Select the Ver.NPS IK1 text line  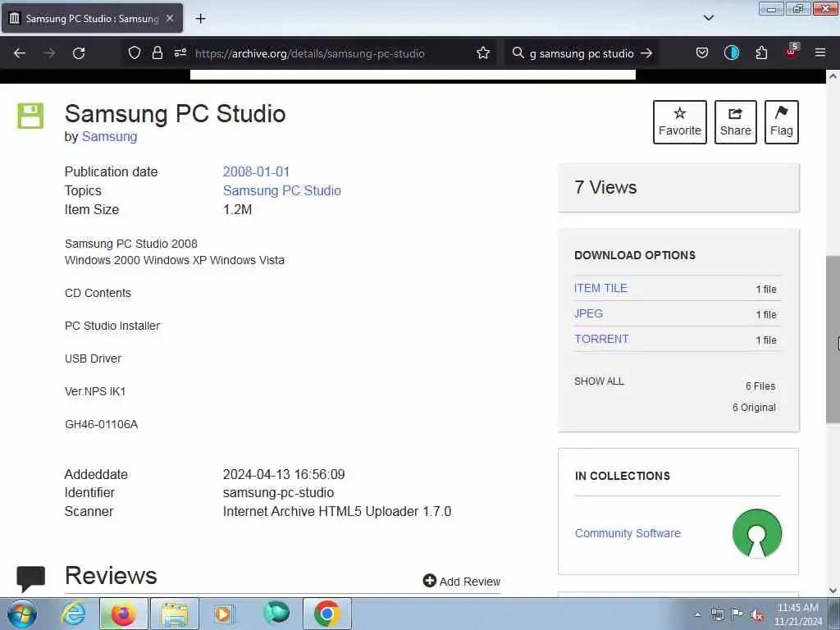point(95,391)
